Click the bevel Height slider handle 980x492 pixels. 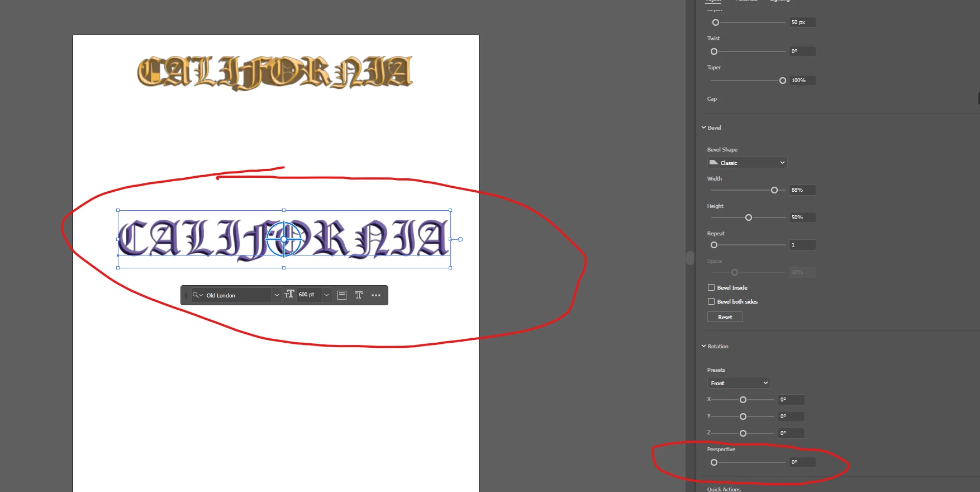click(x=749, y=217)
